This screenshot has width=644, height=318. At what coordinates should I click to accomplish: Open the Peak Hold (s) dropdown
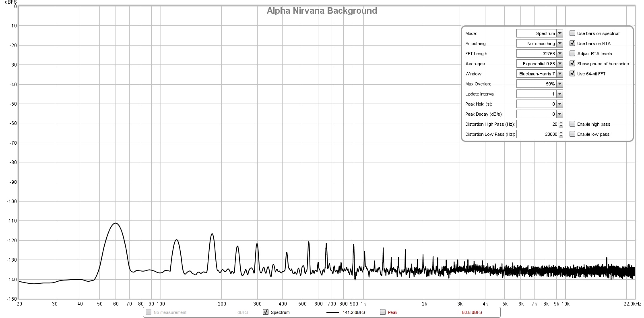pos(539,104)
